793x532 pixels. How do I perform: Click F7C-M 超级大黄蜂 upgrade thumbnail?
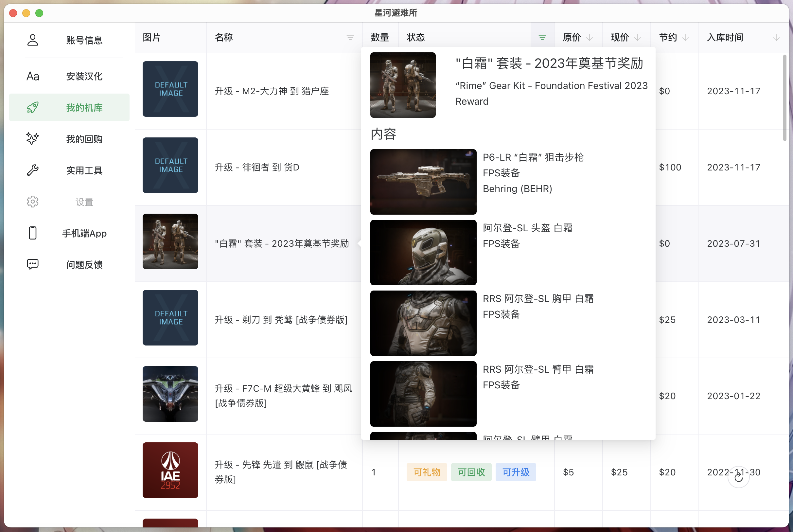(x=170, y=394)
